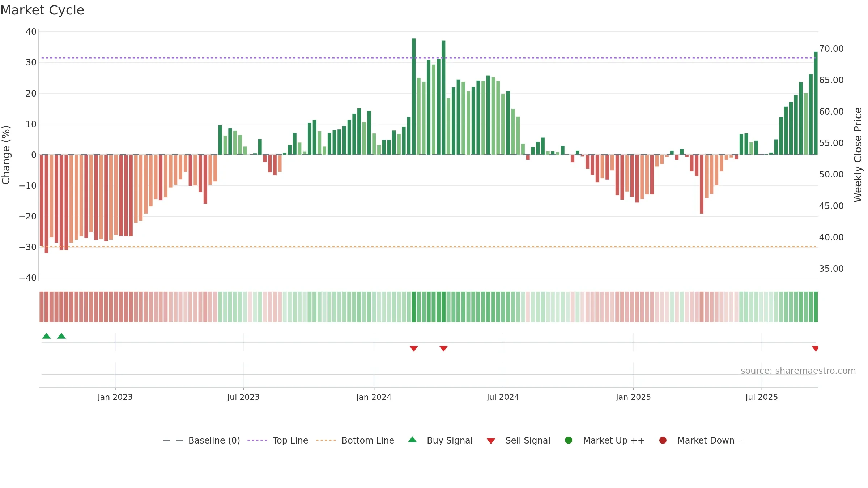Click the 70.00 price axis value
868x488 pixels.
coord(831,49)
